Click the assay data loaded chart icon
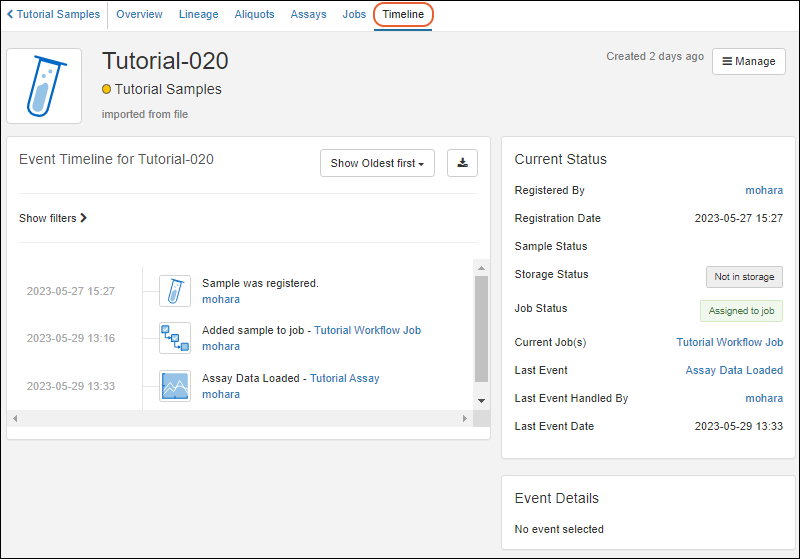 [174, 386]
